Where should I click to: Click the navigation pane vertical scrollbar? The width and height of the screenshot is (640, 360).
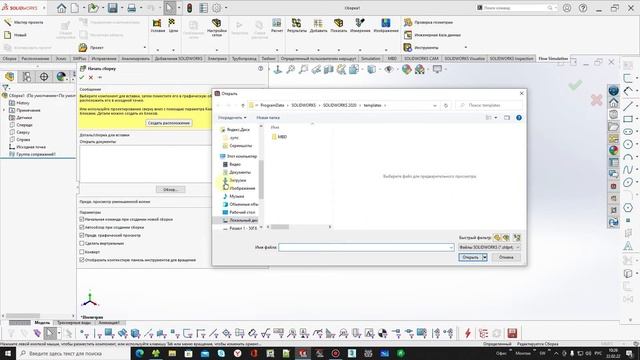tap(261, 180)
